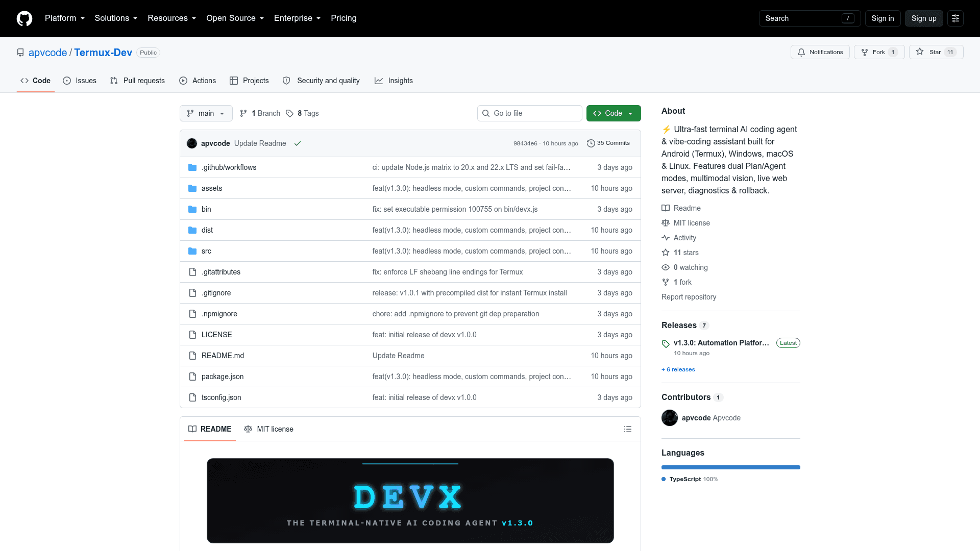
Task: Click the Go to file input
Action: click(x=530, y=113)
